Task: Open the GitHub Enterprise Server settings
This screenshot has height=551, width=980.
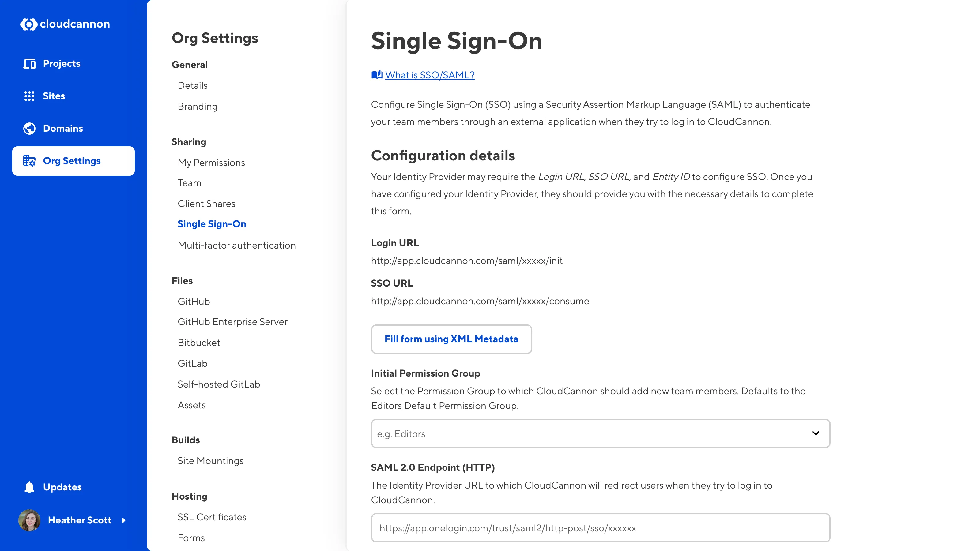Action: (232, 322)
